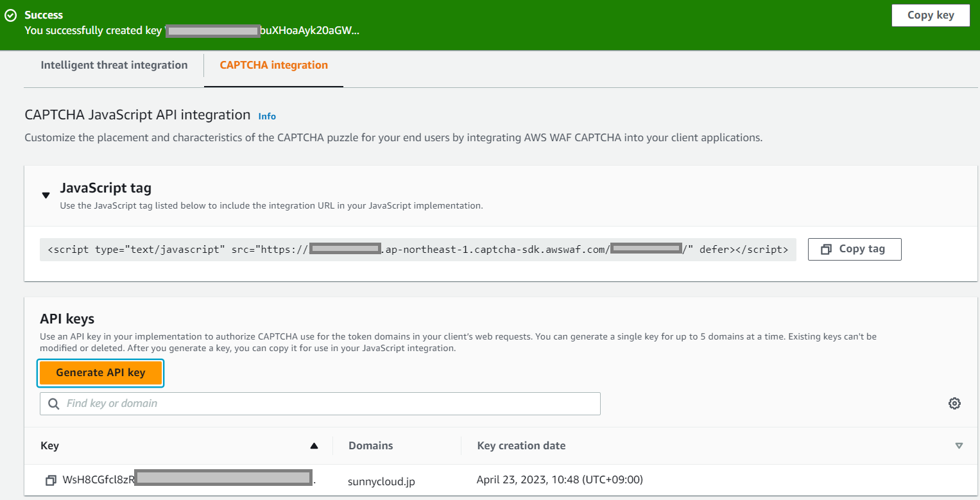The image size is (980, 500).
Task: Click the API keys heading
Action: (67, 319)
